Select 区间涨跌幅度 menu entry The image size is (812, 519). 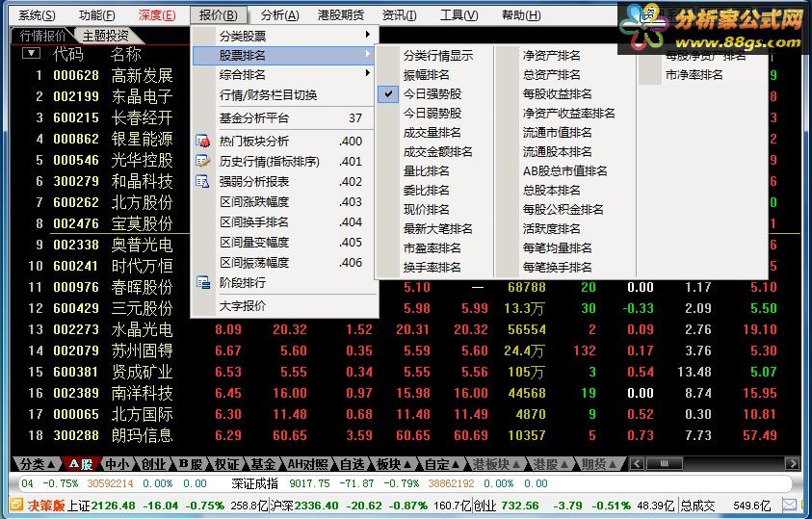(284, 202)
